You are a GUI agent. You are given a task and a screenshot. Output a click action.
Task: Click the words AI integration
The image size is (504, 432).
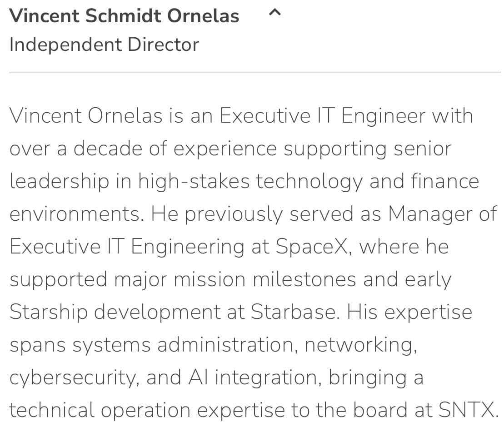(253, 377)
